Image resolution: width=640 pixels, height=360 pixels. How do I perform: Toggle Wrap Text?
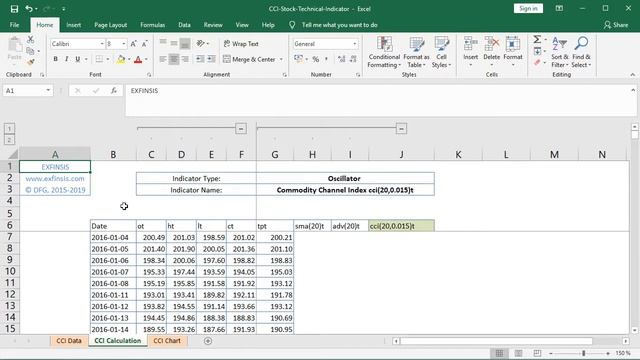(241, 44)
